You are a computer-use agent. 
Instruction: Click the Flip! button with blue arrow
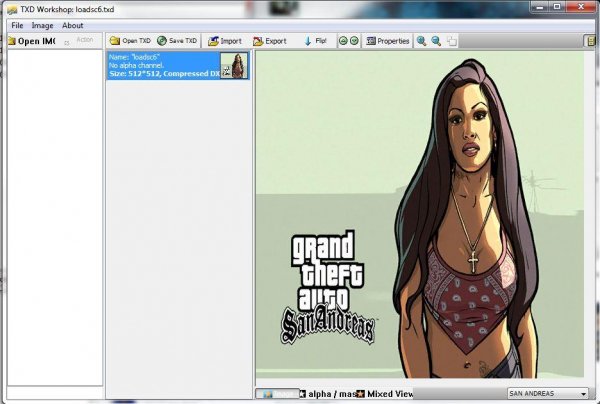[316, 41]
